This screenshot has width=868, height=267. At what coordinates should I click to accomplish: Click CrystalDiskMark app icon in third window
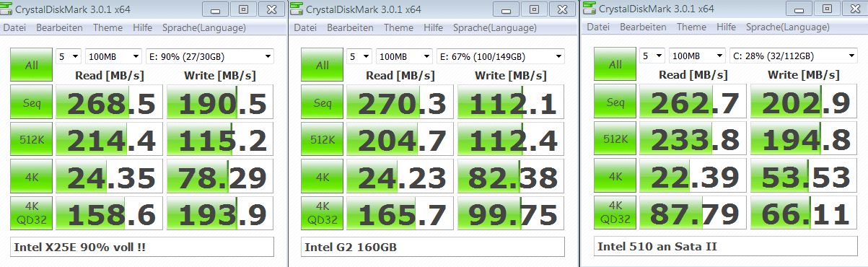pyautogui.click(x=589, y=9)
